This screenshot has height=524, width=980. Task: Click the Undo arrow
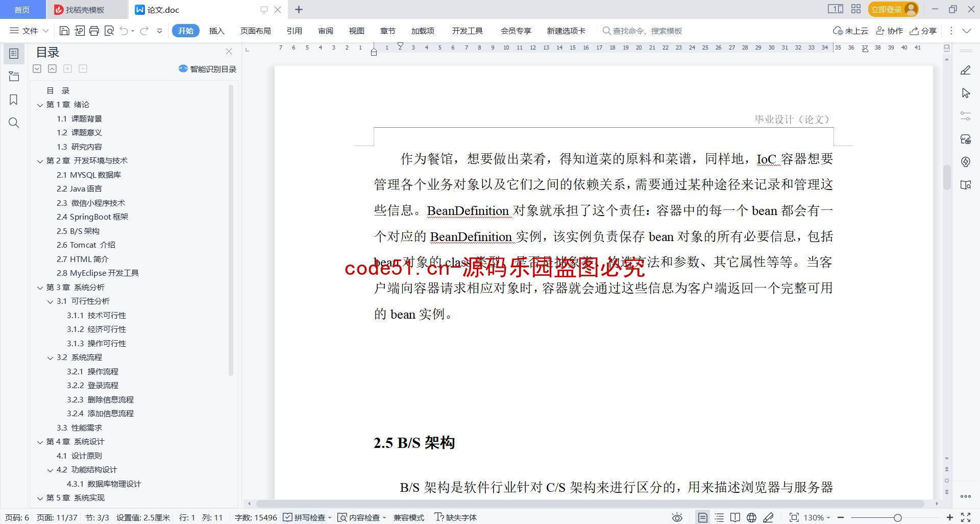click(x=124, y=31)
